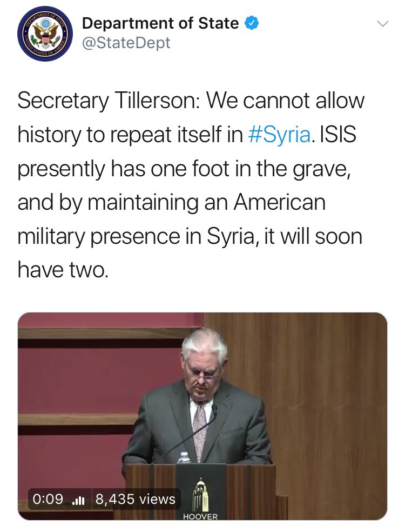This screenshot has height=532, width=405.
Task: Expand the tweet options chevron
Action: click(x=383, y=24)
